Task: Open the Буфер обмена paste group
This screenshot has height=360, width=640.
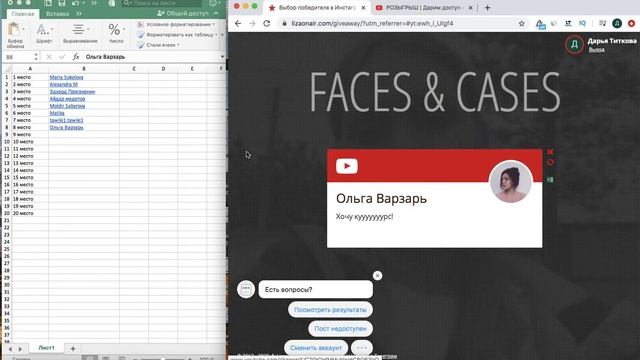Action: click(x=15, y=35)
